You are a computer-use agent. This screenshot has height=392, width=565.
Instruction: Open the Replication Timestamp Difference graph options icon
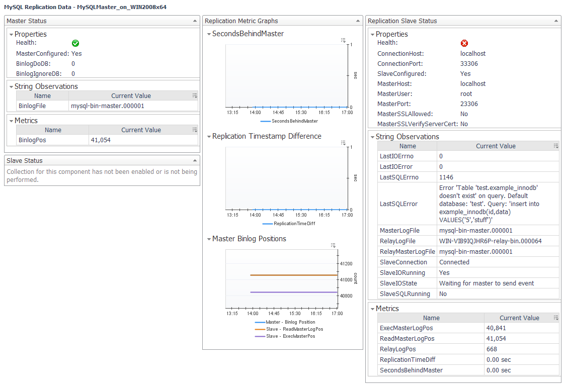pyautogui.click(x=343, y=143)
